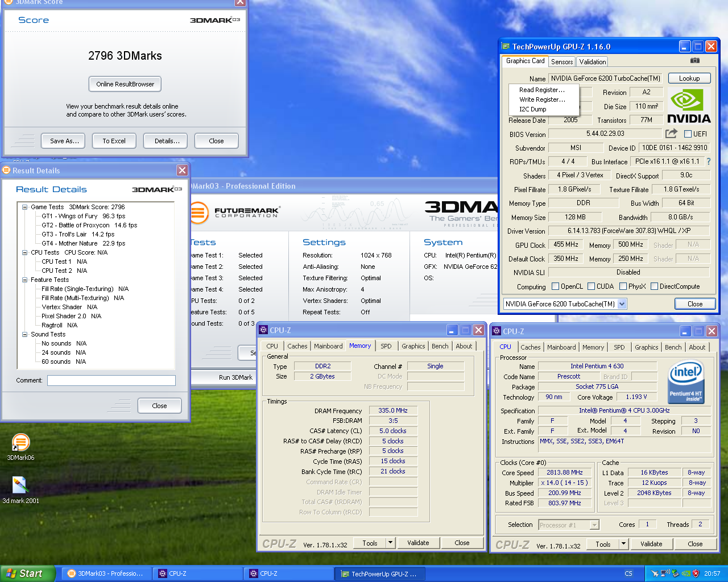Screen dimensions: 728x582
Task: Click the Online ResultBrowser button
Action: point(125,84)
